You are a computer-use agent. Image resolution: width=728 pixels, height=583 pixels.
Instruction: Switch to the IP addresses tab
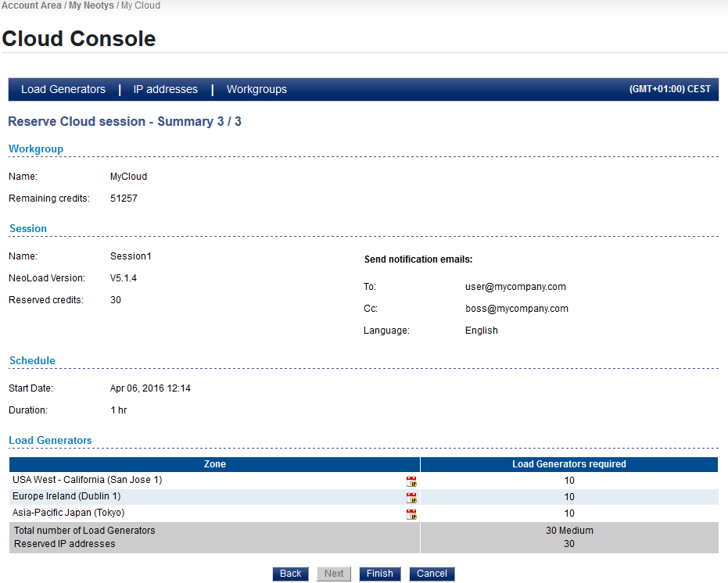tap(166, 90)
